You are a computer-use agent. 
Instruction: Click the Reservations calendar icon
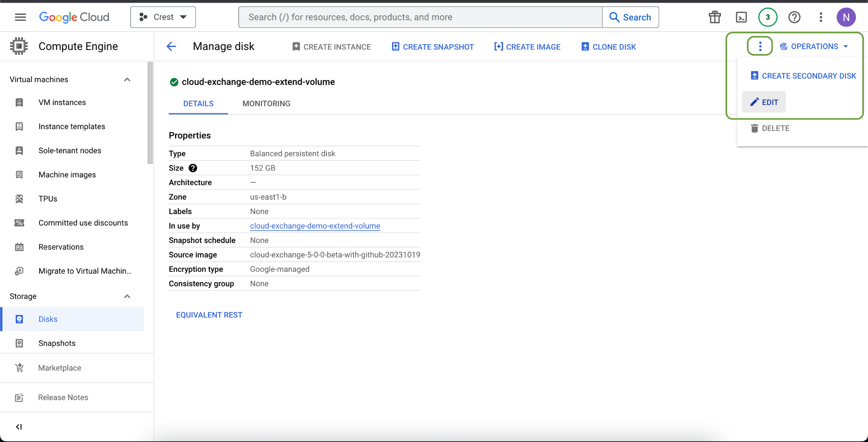click(x=19, y=247)
